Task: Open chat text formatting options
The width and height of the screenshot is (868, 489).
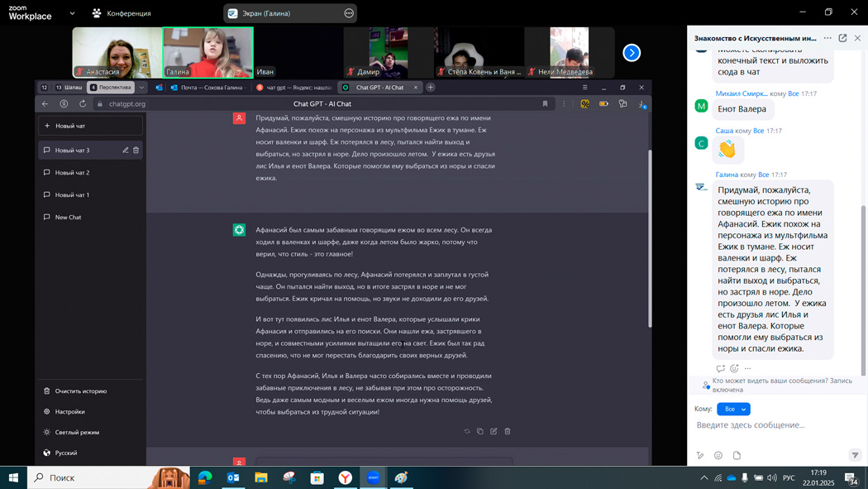Action: click(700, 455)
